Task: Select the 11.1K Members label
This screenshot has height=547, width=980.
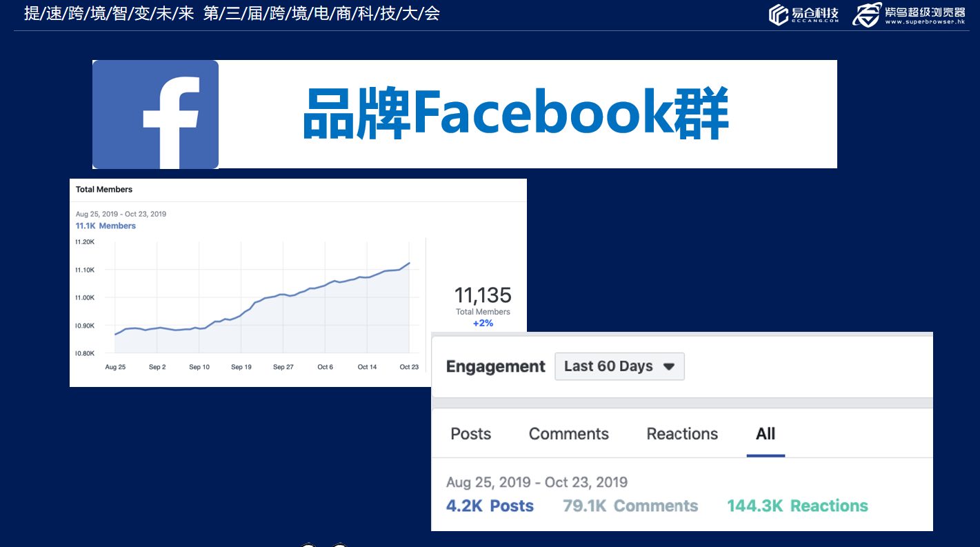Action: click(x=106, y=226)
